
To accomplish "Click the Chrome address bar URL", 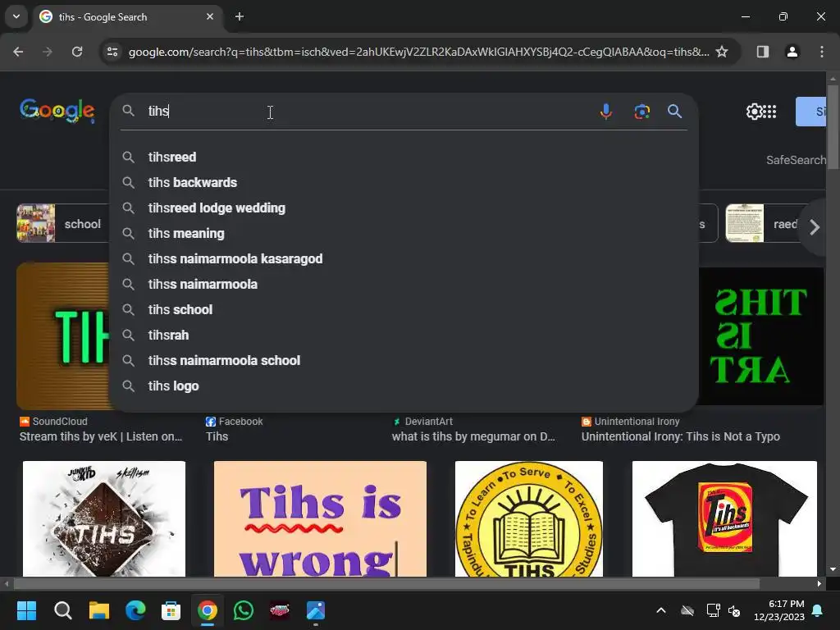I will pos(419,52).
